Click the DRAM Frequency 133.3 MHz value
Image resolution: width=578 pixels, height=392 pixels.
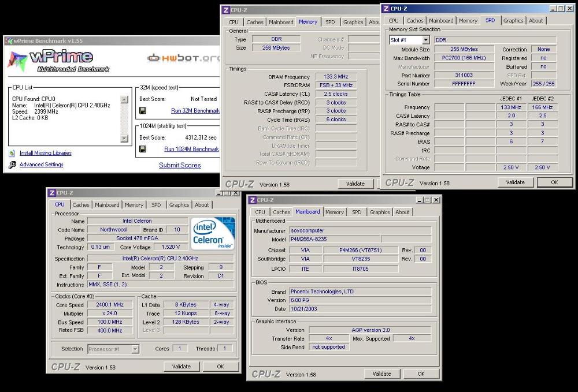pos(336,77)
